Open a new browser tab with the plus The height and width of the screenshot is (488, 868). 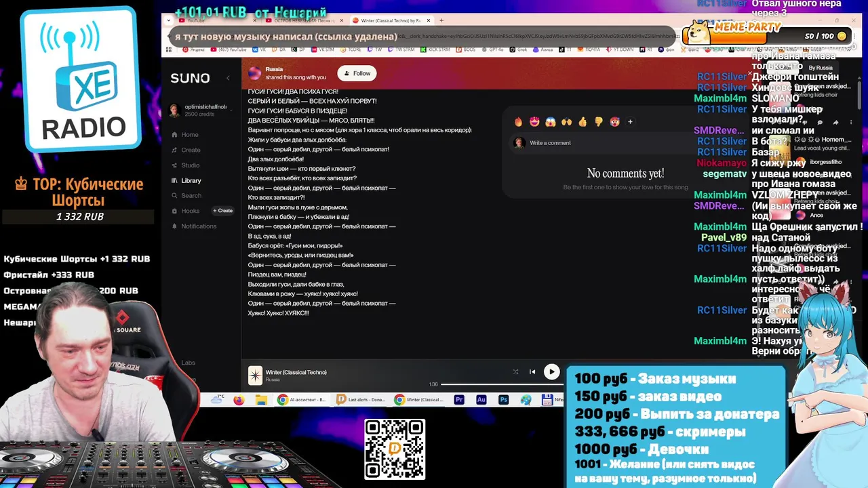(x=441, y=20)
